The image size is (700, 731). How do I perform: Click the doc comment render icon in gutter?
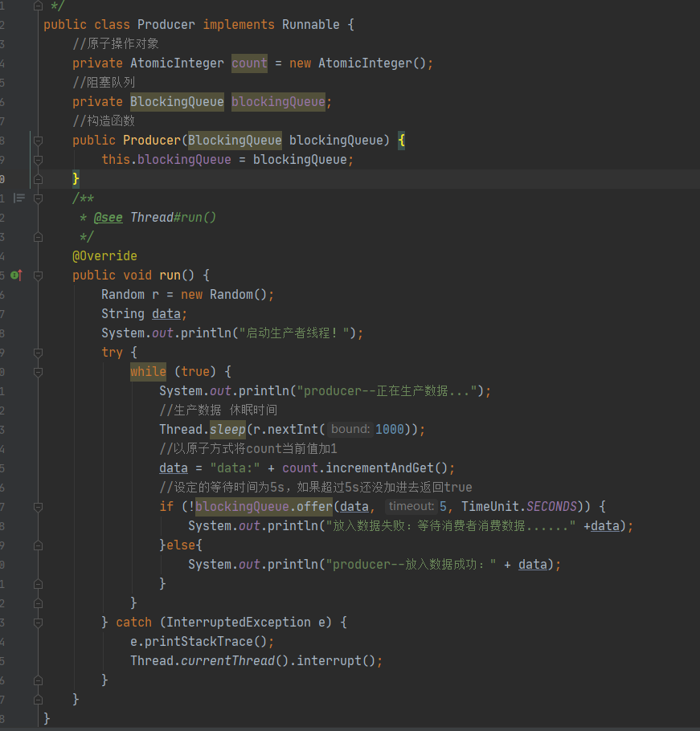pos(19,198)
